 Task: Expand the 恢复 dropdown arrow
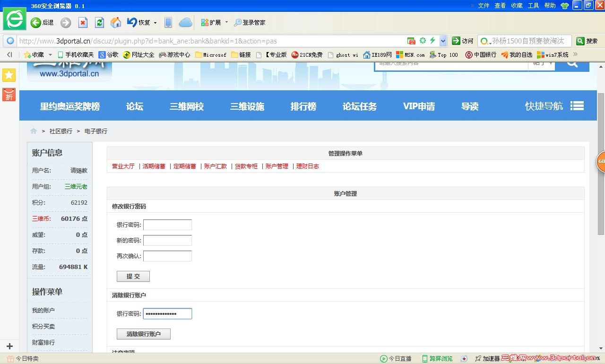click(x=155, y=23)
